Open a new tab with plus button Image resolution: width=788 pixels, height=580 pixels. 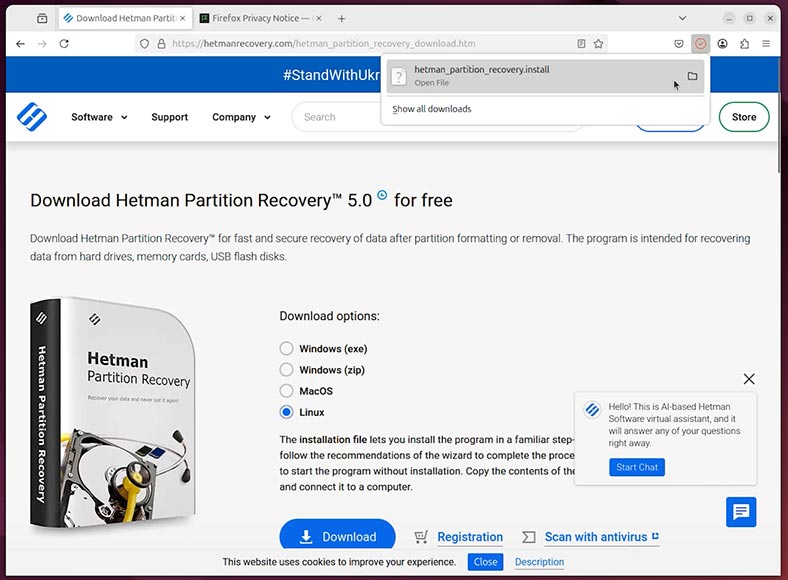[342, 19]
